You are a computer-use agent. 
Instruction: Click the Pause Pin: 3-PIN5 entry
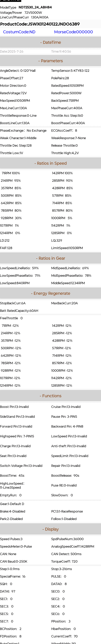[64, 417]
